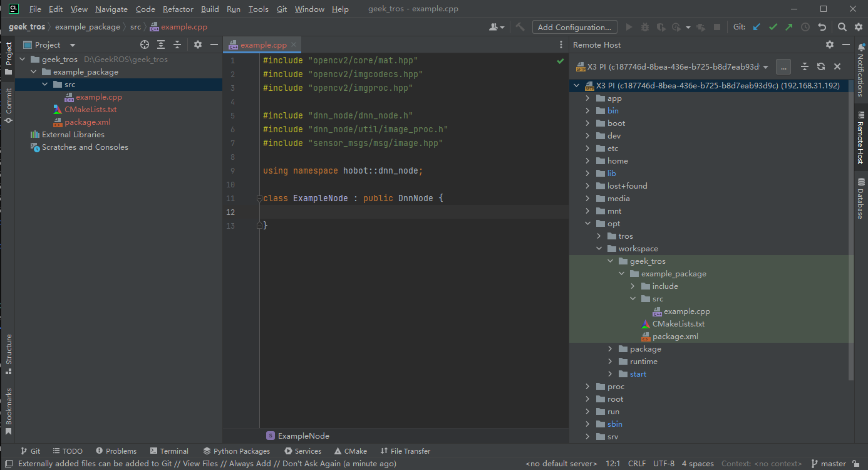This screenshot has height=470, width=868.
Task: Click locate file target icon in Project panel
Action: [145, 44]
